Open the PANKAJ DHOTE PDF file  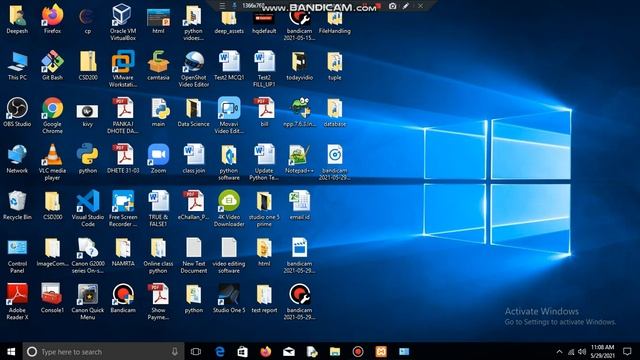click(x=123, y=115)
